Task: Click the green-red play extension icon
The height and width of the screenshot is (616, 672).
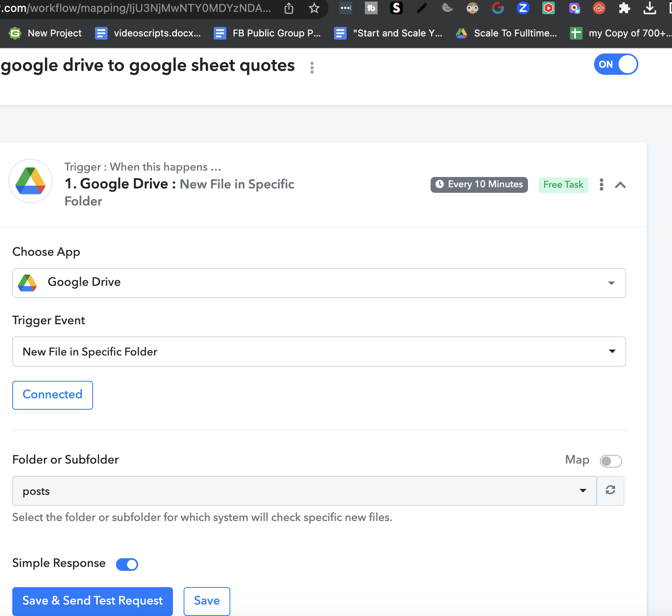Action: coord(549,8)
